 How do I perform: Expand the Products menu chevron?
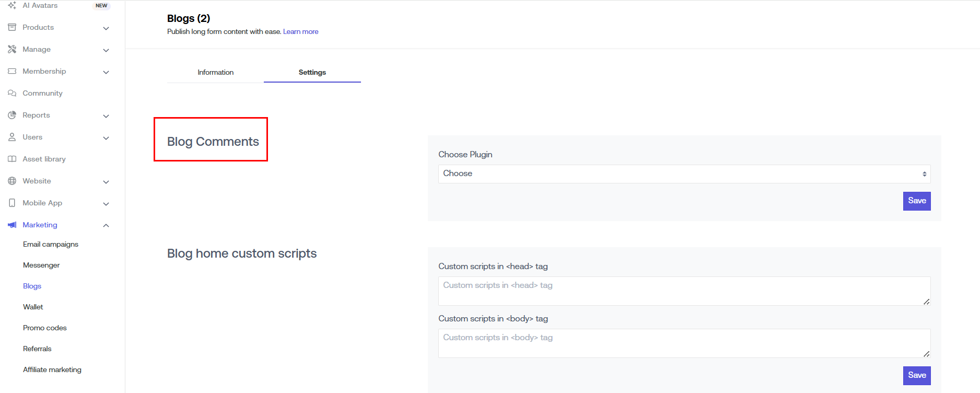click(x=106, y=28)
